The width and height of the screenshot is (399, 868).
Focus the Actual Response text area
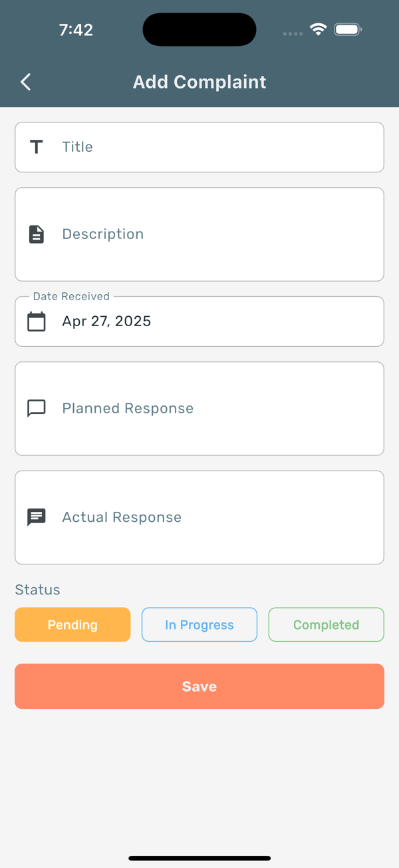tap(199, 517)
